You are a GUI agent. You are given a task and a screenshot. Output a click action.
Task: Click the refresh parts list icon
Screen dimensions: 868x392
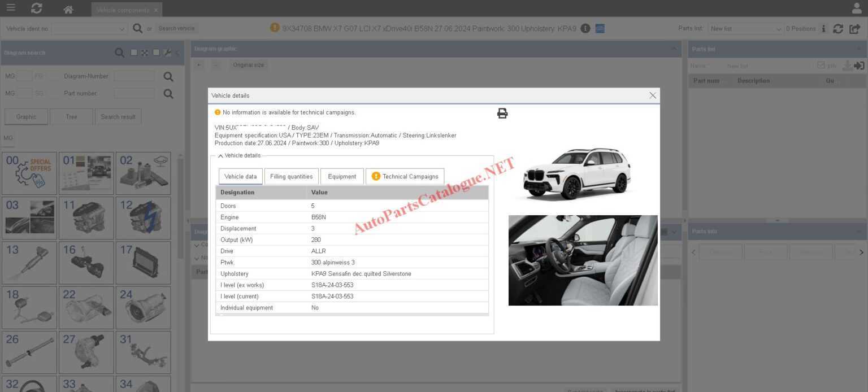pos(838,29)
